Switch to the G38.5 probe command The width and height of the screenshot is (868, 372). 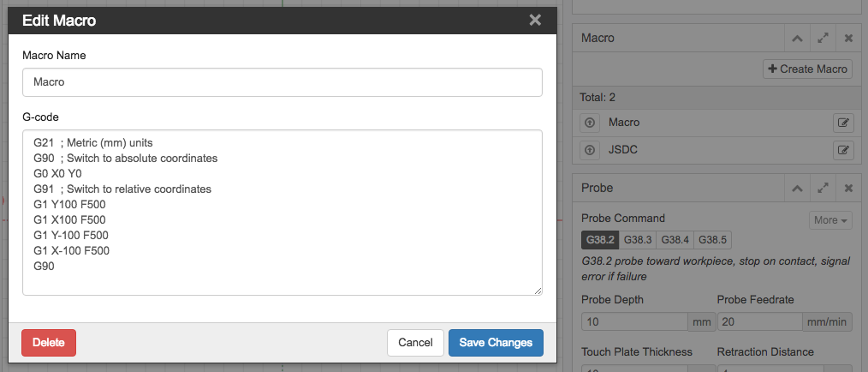tap(712, 240)
